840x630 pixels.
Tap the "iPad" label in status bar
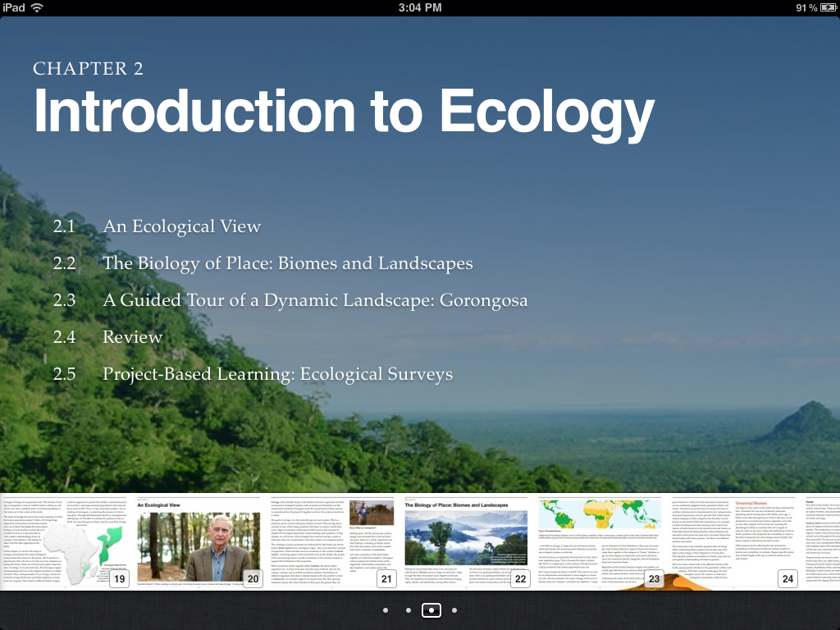click(13, 7)
